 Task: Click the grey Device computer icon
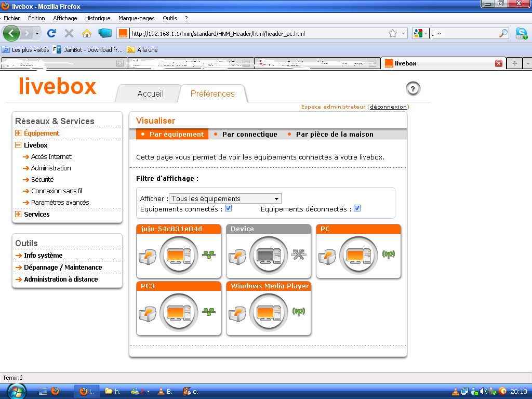pos(268,255)
